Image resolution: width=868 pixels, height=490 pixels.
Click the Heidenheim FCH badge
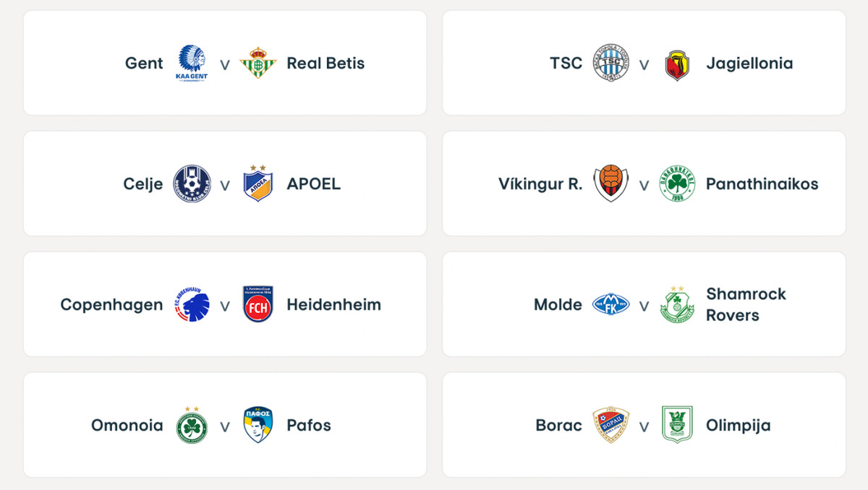pos(258,304)
